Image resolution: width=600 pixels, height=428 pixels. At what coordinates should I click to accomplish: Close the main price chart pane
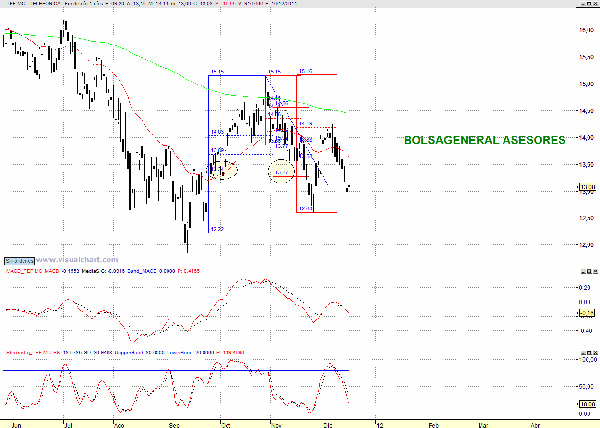click(594, 3)
